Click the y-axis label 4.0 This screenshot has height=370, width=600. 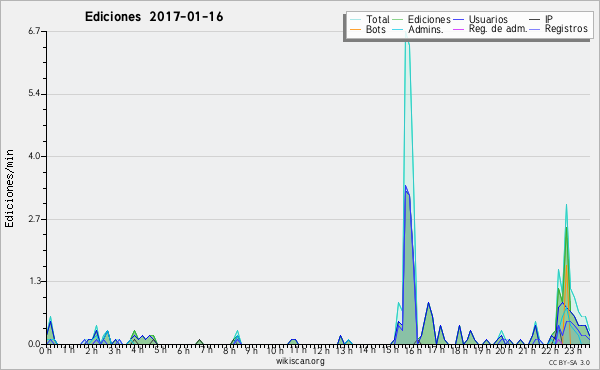[34, 156]
